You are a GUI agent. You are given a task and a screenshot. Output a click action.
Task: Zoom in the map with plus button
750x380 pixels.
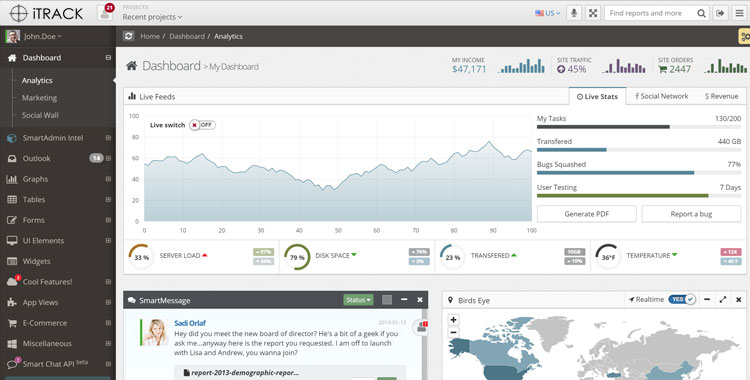[x=453, y=320]
